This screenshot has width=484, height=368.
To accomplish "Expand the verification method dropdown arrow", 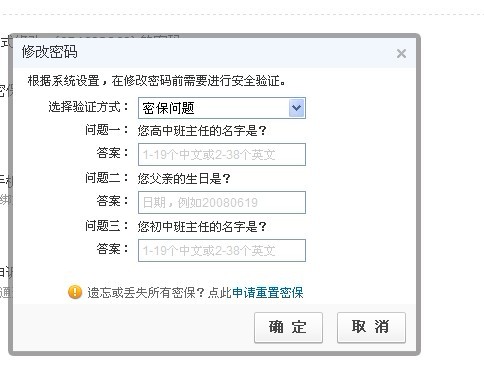I will (x=296, y=108).
